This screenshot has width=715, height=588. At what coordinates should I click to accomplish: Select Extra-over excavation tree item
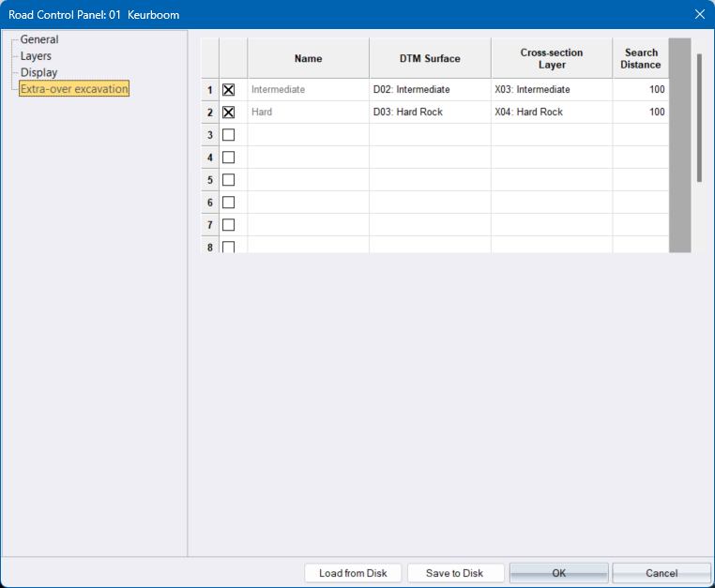point(74,89)
